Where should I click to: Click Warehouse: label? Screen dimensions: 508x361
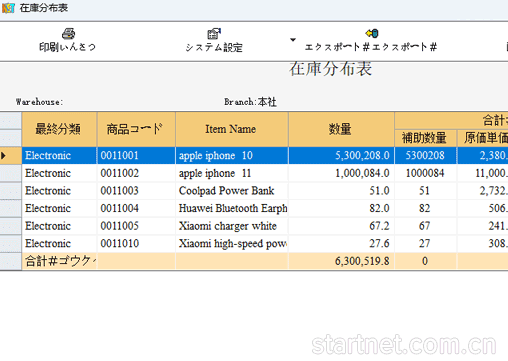point(39,102)
